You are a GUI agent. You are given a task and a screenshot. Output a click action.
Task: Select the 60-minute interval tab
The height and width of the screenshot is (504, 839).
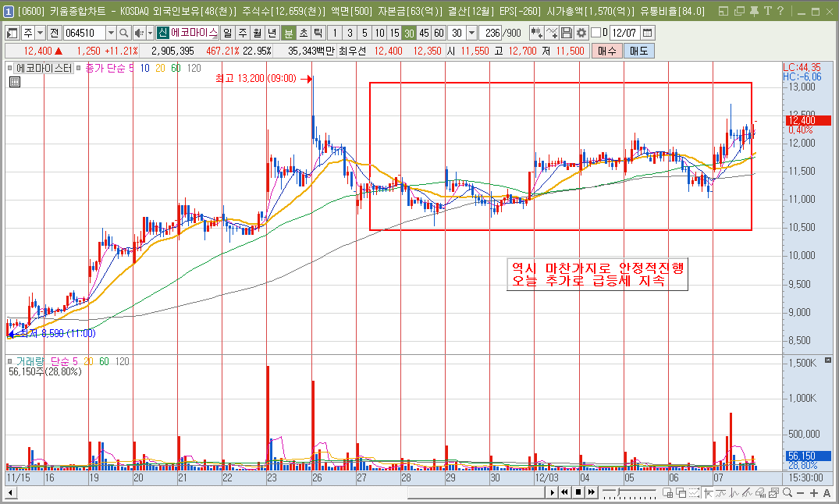tap(439, 33)
